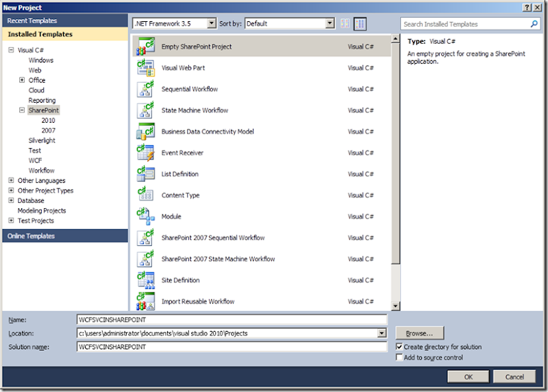Select Windows under Visual C#
The height and width of the screenshot is (392, 548).
pyautogui.click(x=41, y=60)
